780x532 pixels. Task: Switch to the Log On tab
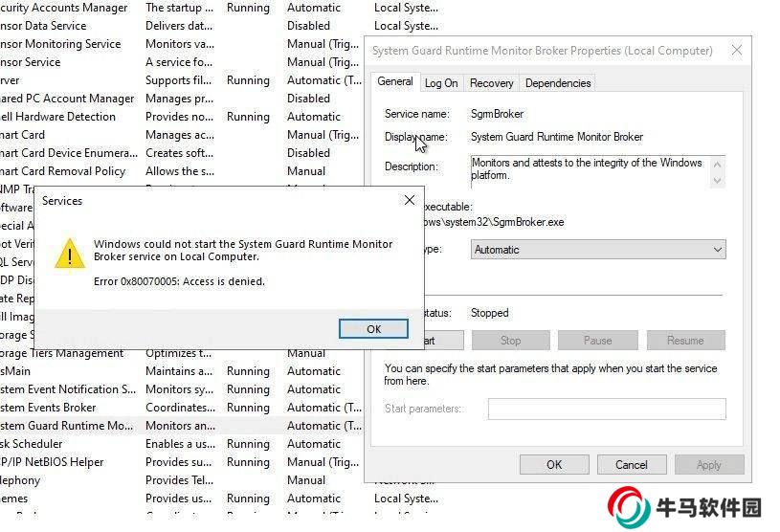(x=441, y=83)
